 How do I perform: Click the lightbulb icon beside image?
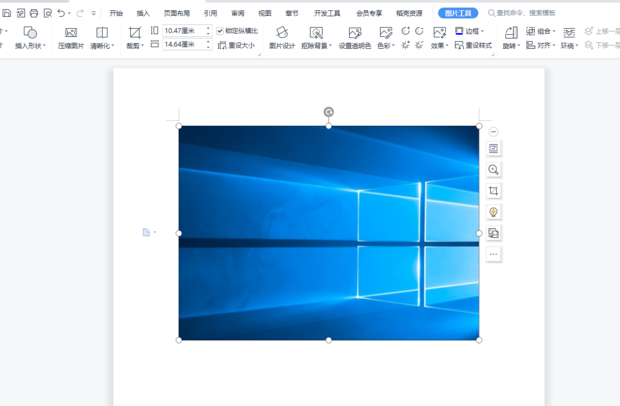click(x=493, y=212)
